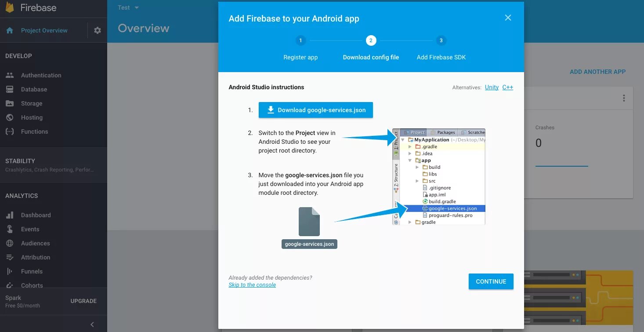The image size is (644, 332).
Task: Click UPGRADE plan button
Action: click(83, 301)
